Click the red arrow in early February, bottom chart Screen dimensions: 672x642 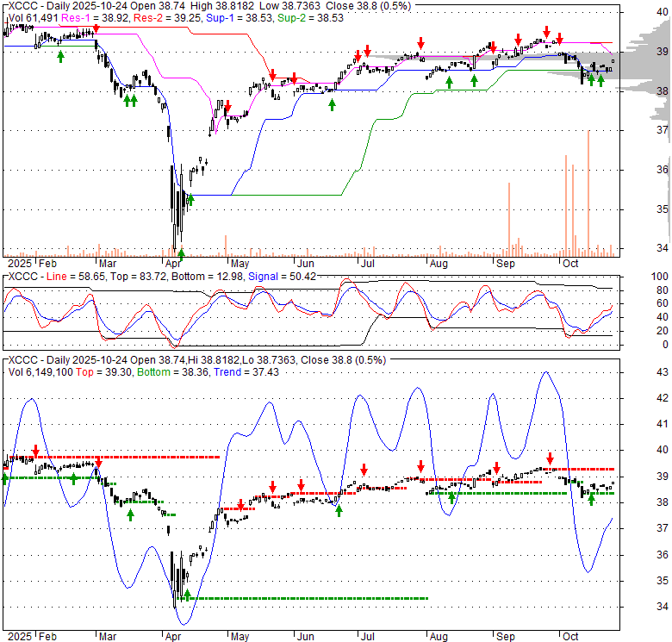[x=36, y=450]
